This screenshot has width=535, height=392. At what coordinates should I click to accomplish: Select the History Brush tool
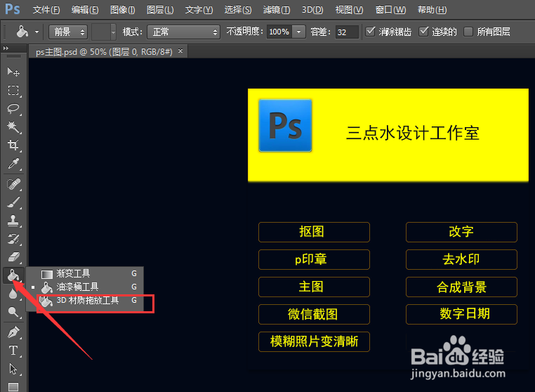point(13,239)
